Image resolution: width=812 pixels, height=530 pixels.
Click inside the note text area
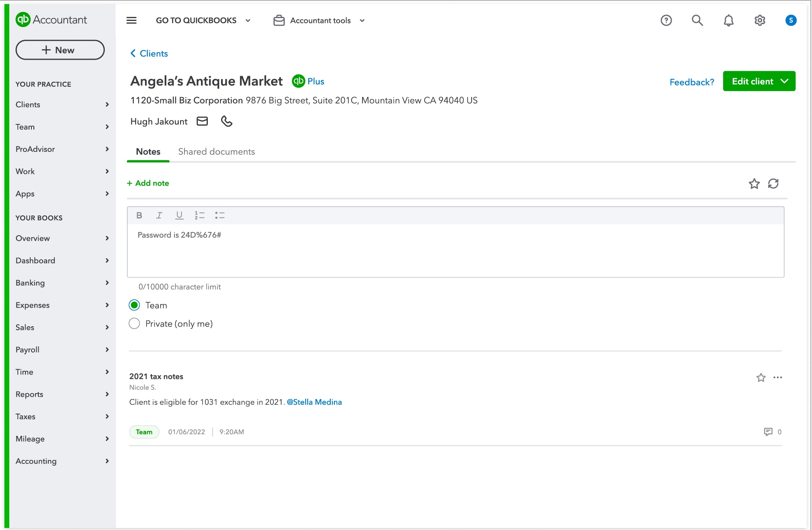456,250
